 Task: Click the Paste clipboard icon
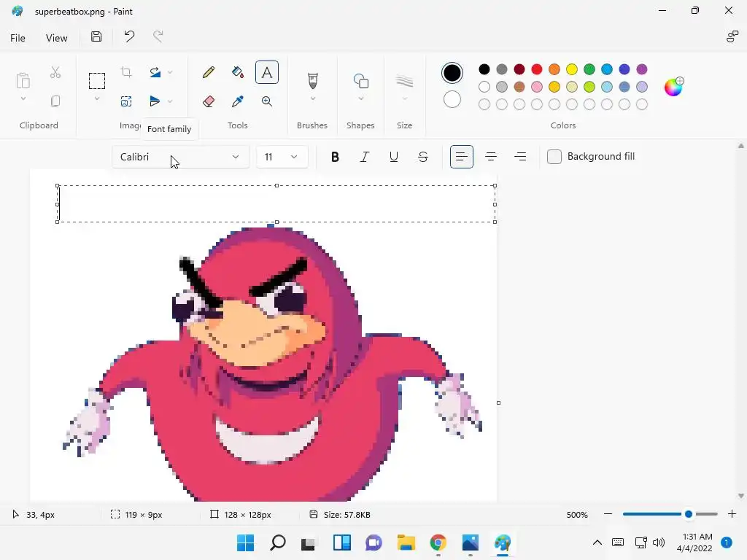pyautogui.click(x=23, y=80)
